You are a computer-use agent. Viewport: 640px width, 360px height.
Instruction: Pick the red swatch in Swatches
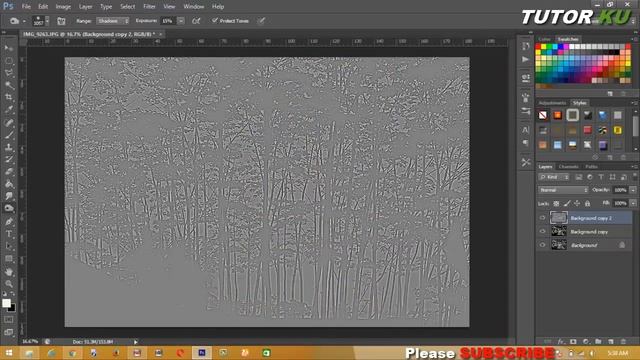click(x=538, y=47)
